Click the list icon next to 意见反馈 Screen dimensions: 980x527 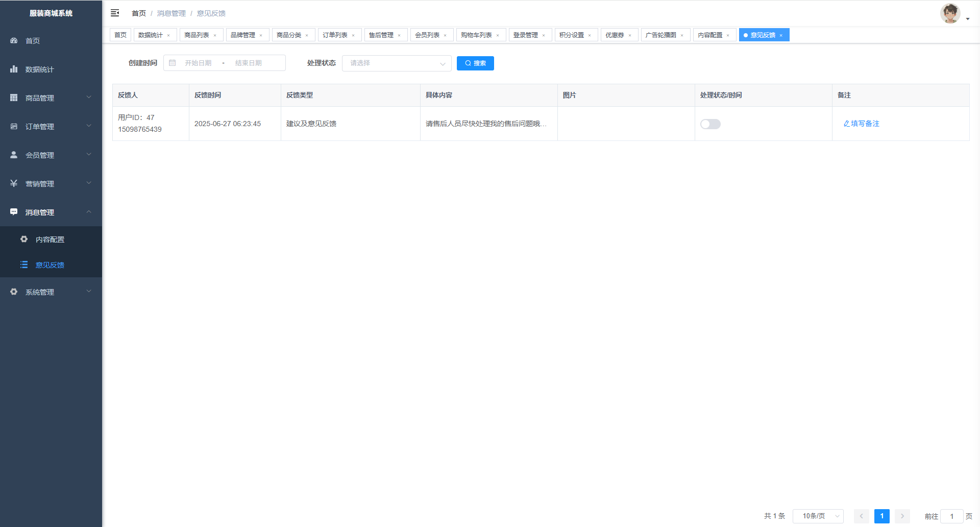tap(24, 265)
